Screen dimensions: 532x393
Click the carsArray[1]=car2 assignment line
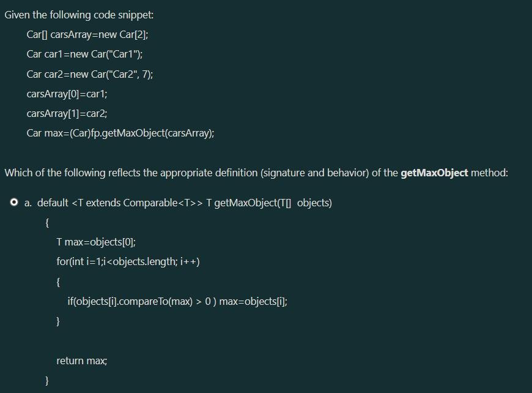click(67, 113)
